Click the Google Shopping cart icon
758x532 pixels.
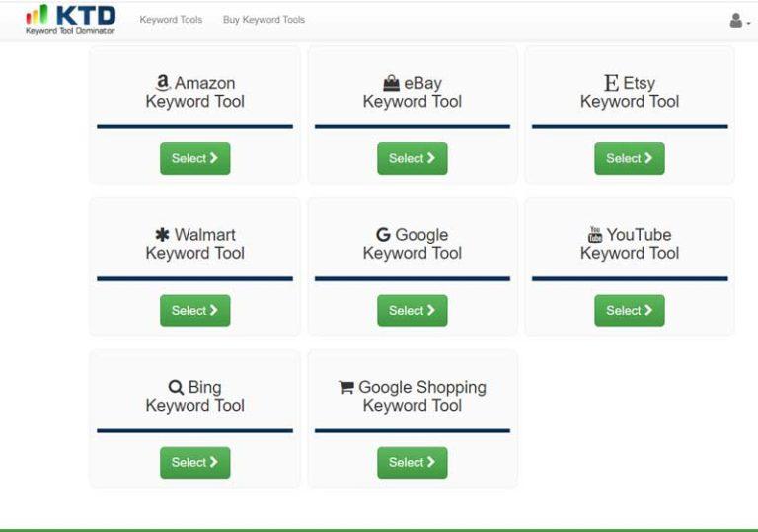click(x=346, y=387)
